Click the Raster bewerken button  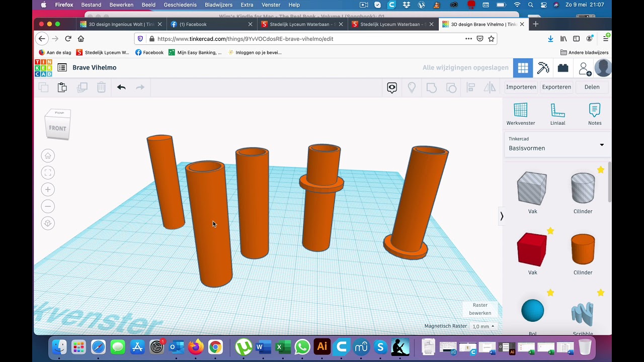coord(480,309)
